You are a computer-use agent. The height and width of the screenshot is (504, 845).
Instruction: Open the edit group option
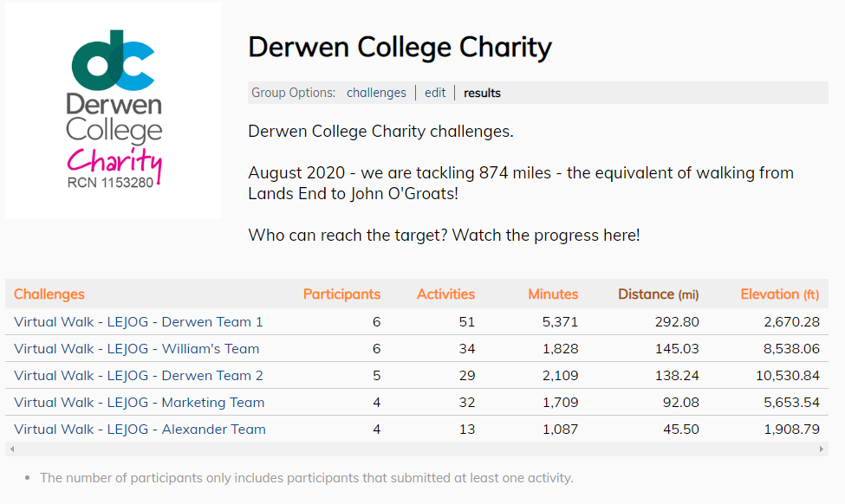435,93
